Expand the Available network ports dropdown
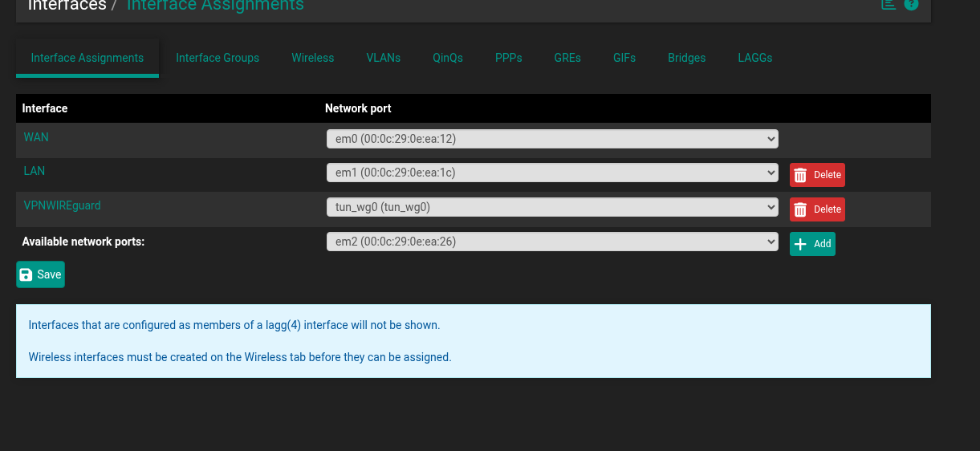Screen dimensions: 980x451 552,242
